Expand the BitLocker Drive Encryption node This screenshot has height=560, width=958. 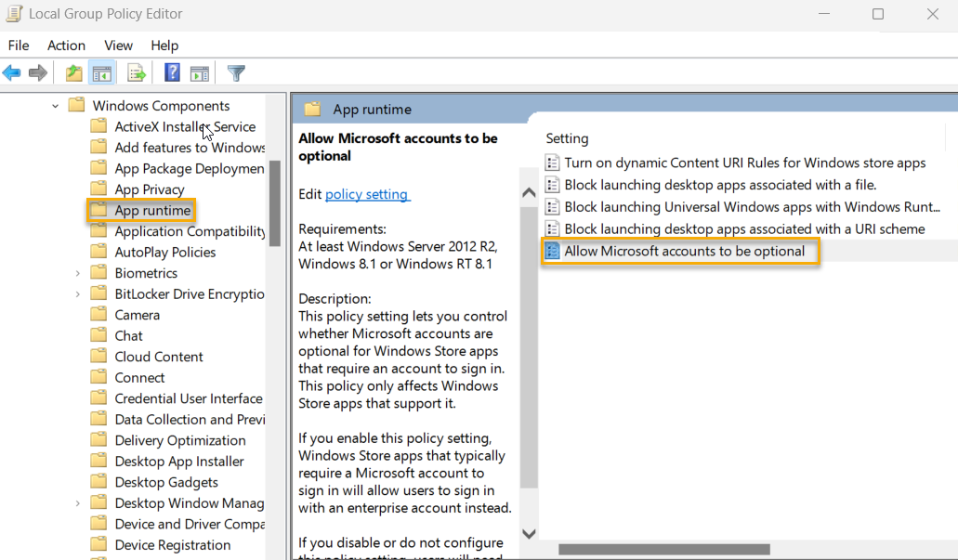coord(78,293)
